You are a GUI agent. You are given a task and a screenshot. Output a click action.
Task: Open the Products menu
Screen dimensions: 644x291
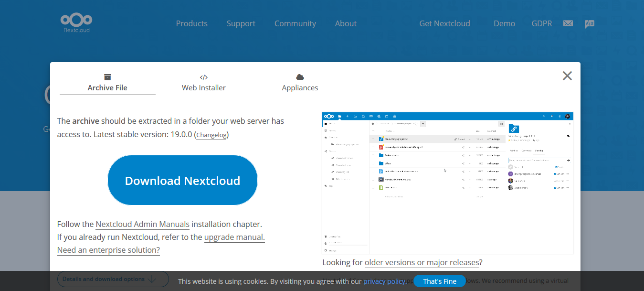(x=191, y=23)
